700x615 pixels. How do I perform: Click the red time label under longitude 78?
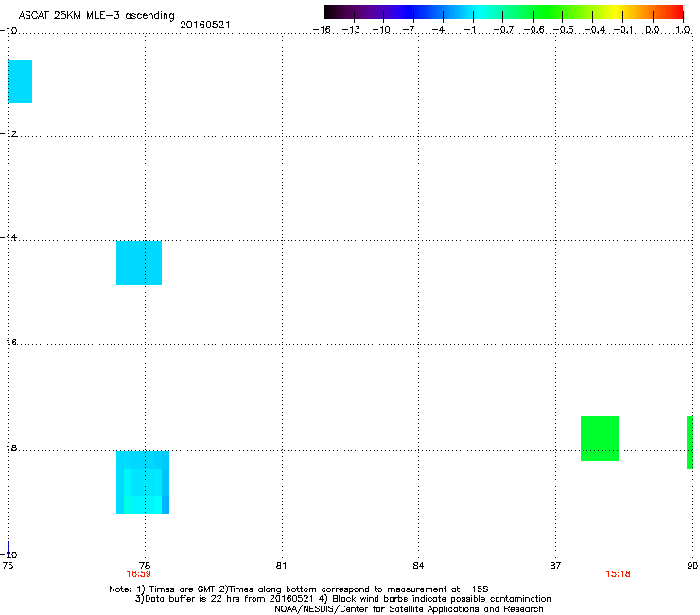click(x=138, y=574)
